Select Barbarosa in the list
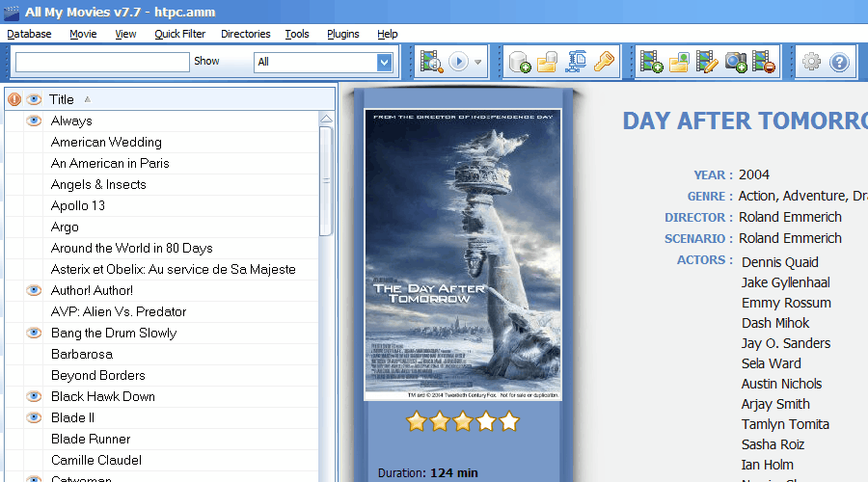 [82, 354]
